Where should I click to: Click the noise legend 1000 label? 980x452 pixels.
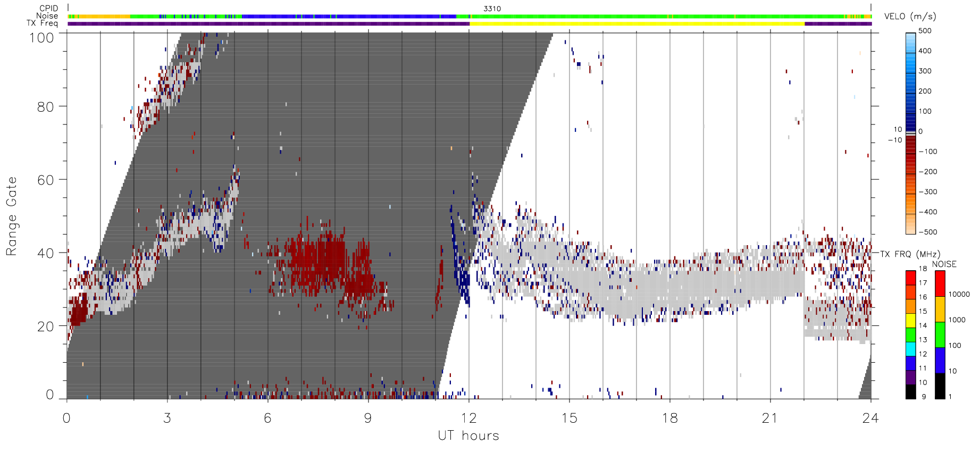957,320
